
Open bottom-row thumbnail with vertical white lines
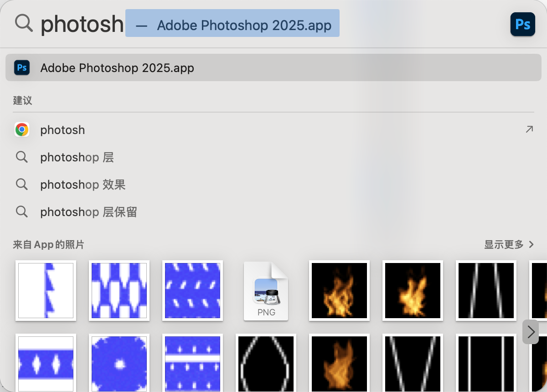tap(486, 363)
